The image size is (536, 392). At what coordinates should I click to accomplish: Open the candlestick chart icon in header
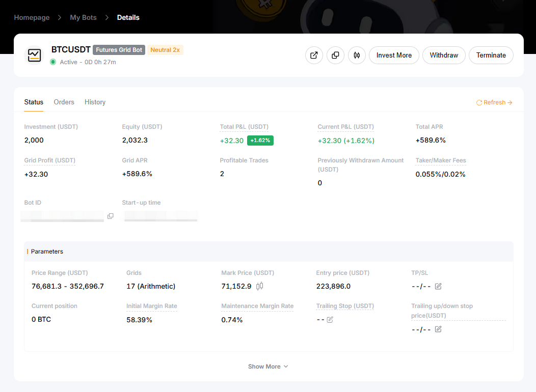[357, 55]
